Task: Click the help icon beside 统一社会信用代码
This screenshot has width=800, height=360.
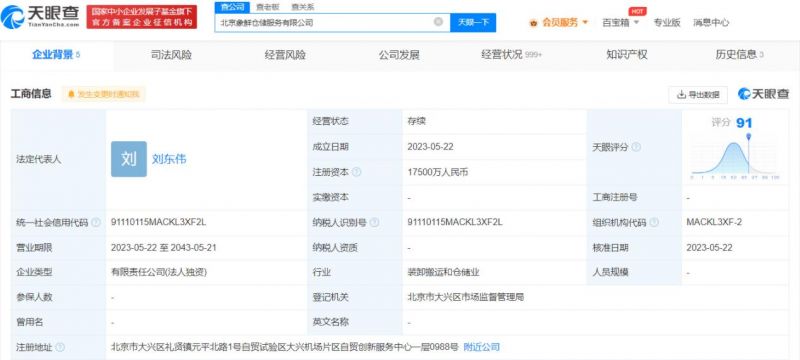Action: pyautogui.click(x=95, y=223)
